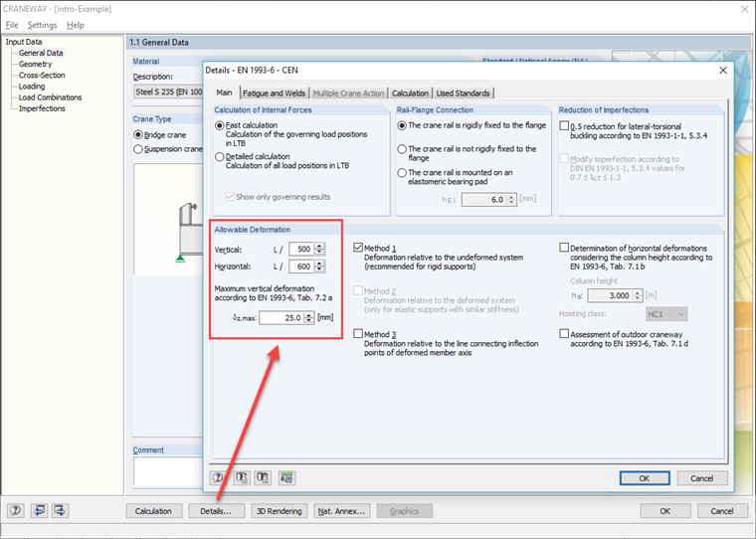The height and width of the screenshot is (539, 756).
Task: Open help icon in main window footer
Action: pos(16,510)
